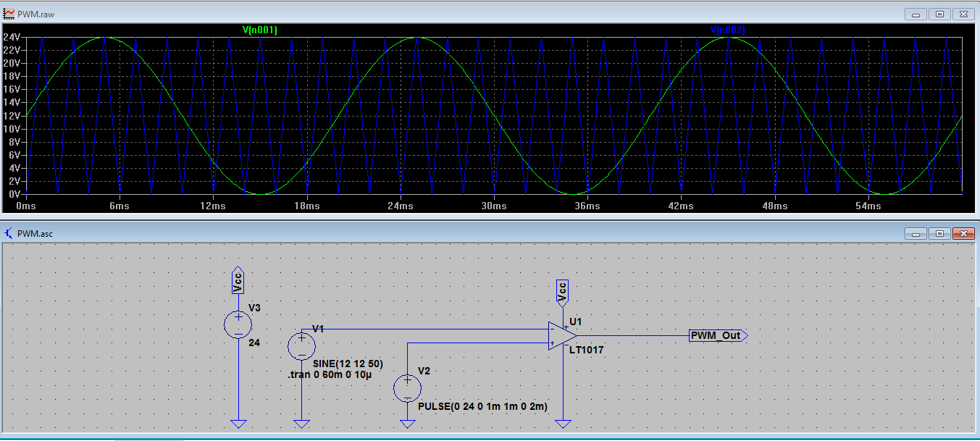Click the Vcc power flag above V3
Image resolution: width=980 pixels, height=441 pixels.
[238, 281]
